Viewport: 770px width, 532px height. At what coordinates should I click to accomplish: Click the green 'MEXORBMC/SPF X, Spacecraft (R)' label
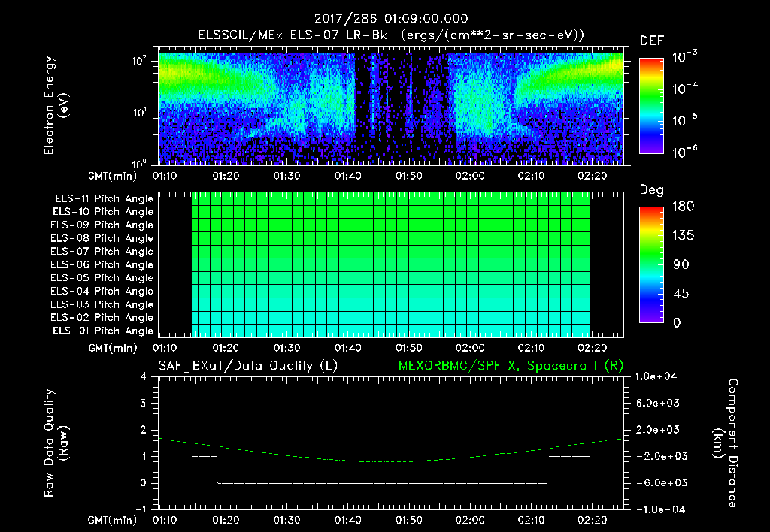pyautogui.click(x=511, y=366)
